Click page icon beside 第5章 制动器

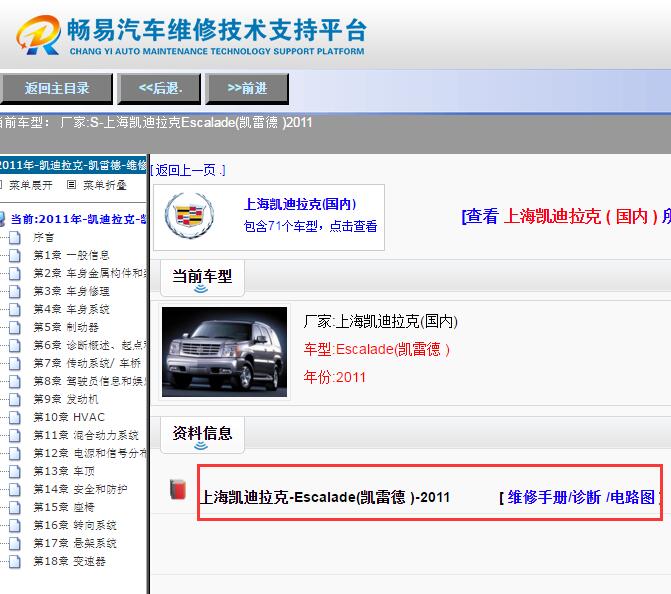[15, 327]
